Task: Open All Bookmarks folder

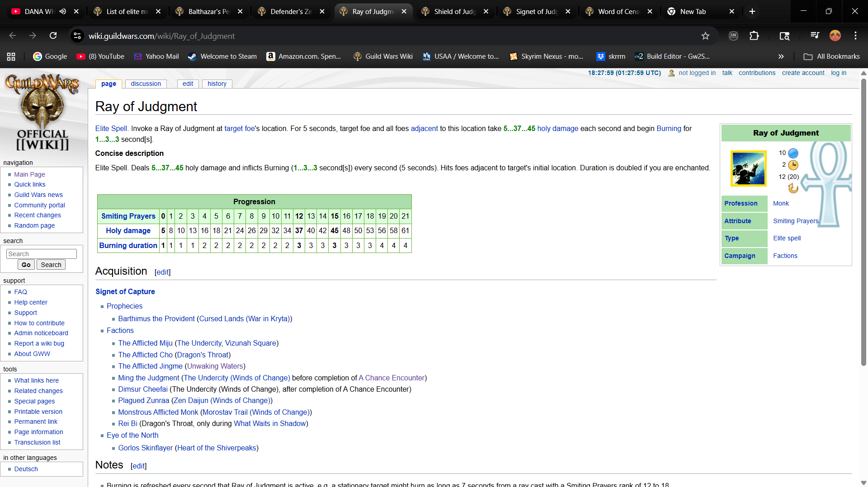Action: (832, 56)
